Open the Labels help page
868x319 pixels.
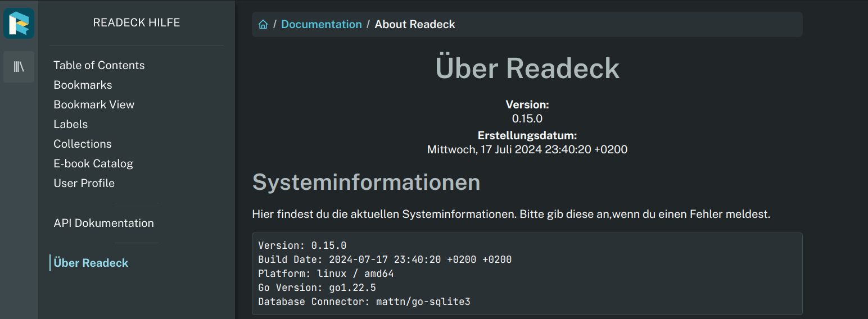71,124
